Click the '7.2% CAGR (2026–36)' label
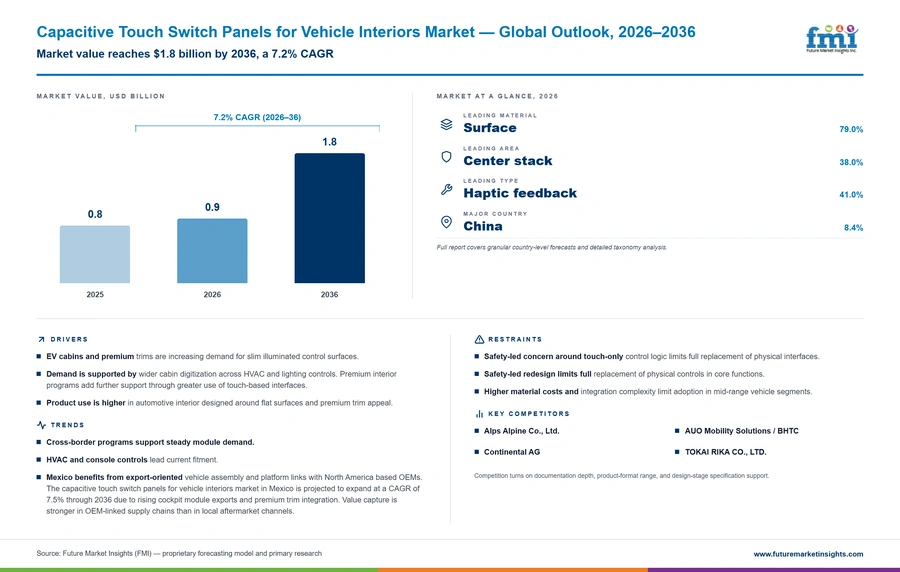This screenshot has height=572, width=900. coord(257,117)
